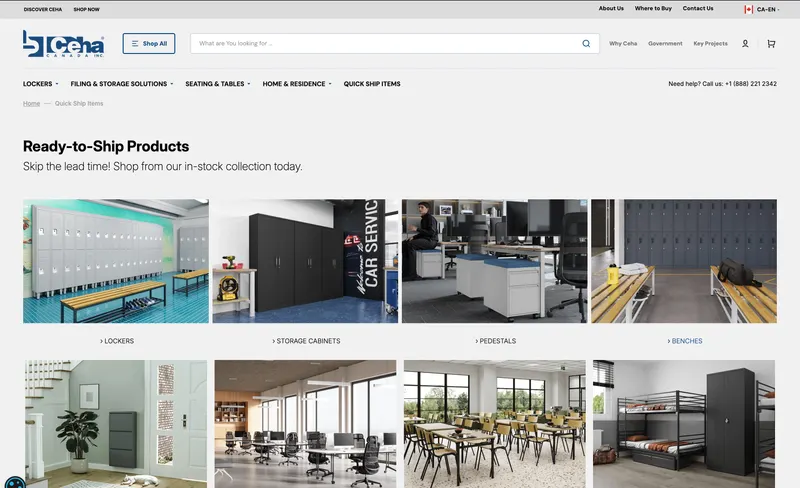
Task: Open the Government link
Action: 665,43
